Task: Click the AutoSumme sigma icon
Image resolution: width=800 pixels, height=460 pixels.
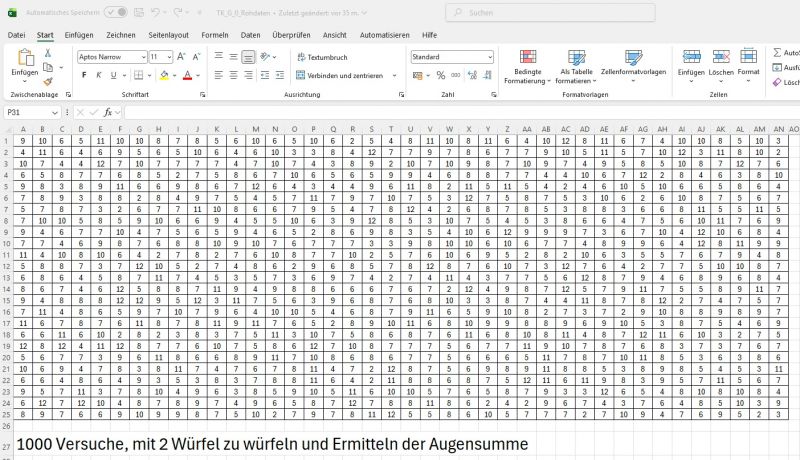Action: pos(777,53)
